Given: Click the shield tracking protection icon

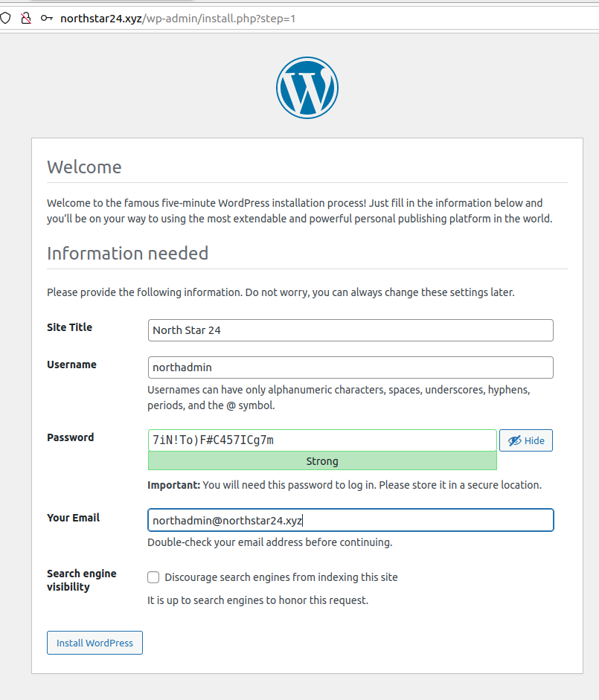Looking at the screenshot, I should point(6,18).
